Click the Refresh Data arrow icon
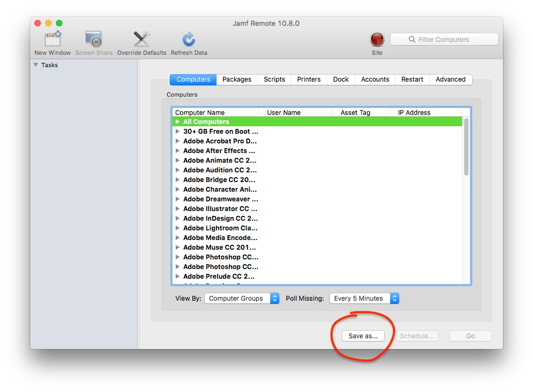Screen dimensions: 533x392 pyautogui.click(x=189, y=39)
